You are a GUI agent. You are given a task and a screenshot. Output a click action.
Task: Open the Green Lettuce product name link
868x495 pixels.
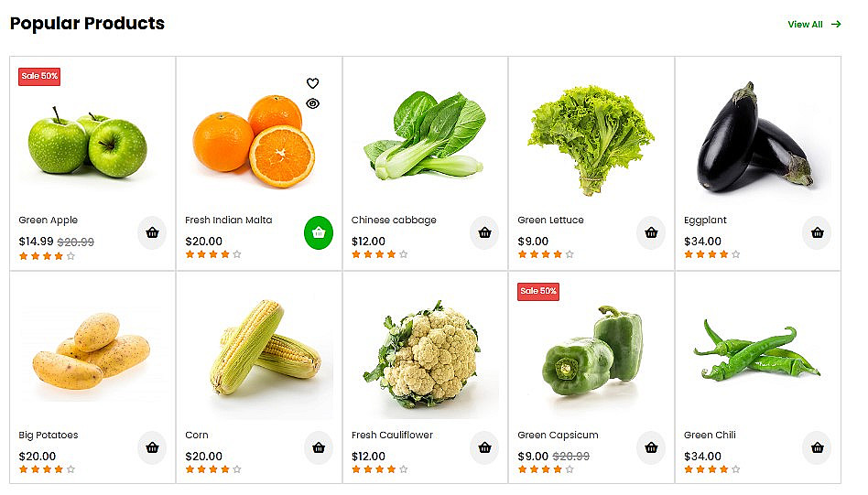[x=550, y=221]
